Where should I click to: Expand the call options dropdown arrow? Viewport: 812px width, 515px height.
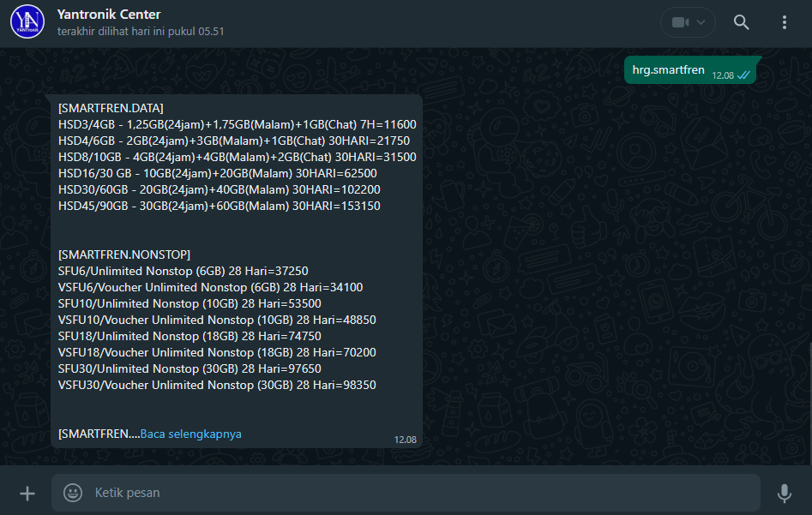click(x=702, y=22)
